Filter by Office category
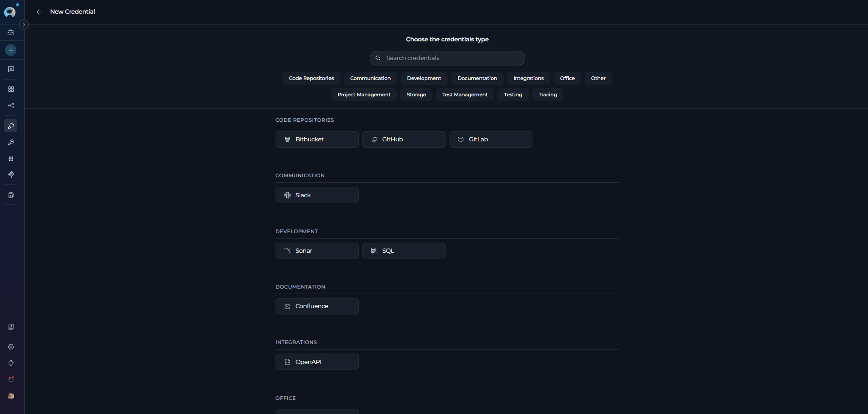Screen dimensions: 868x414 (x=567, y=78)
